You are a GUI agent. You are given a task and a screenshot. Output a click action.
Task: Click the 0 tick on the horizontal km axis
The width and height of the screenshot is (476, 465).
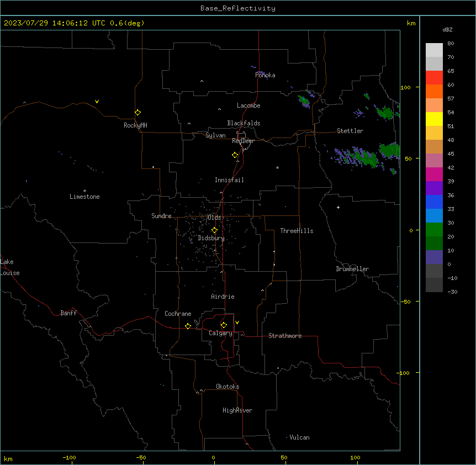point(213,458)
